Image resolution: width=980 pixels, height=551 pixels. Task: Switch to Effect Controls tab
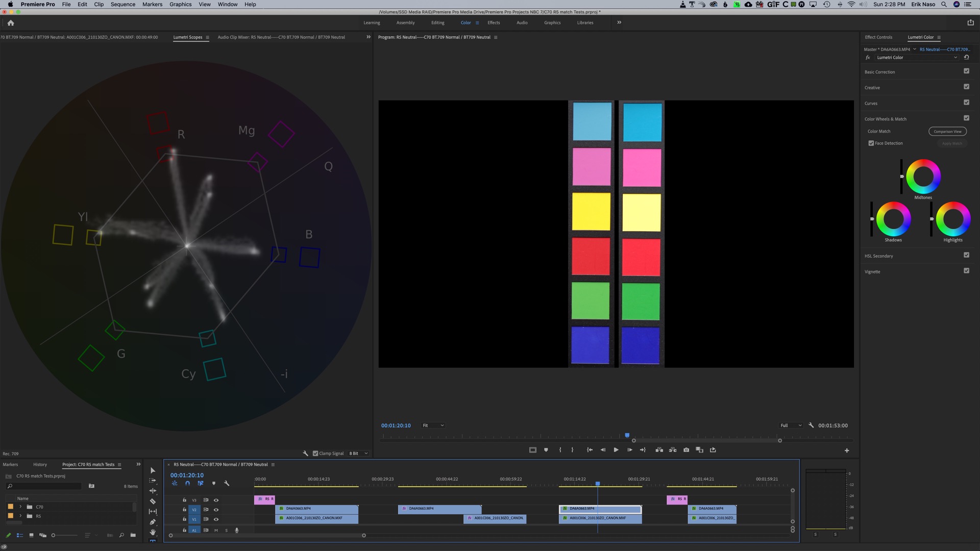(x=878, y=37)
